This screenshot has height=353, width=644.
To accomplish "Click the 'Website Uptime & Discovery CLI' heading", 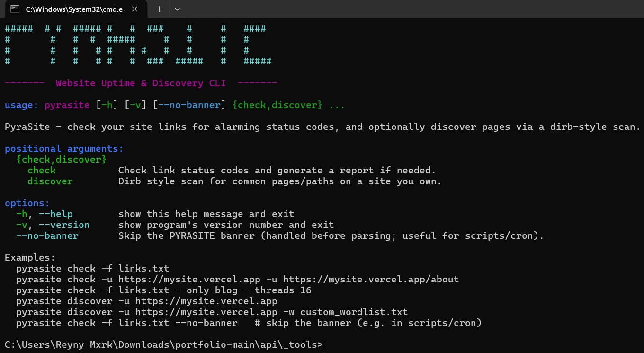I will tap(141, 83).
